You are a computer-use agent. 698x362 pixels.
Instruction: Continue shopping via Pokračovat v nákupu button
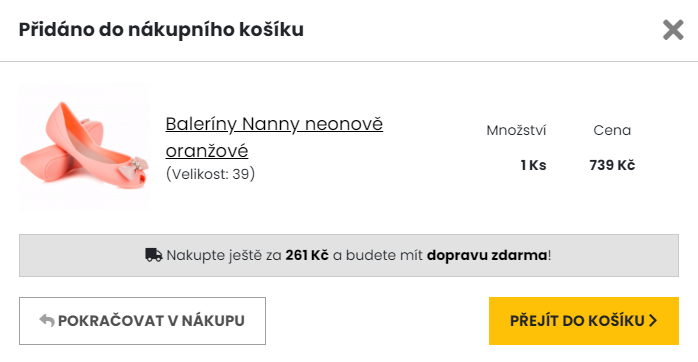(142, 321)
